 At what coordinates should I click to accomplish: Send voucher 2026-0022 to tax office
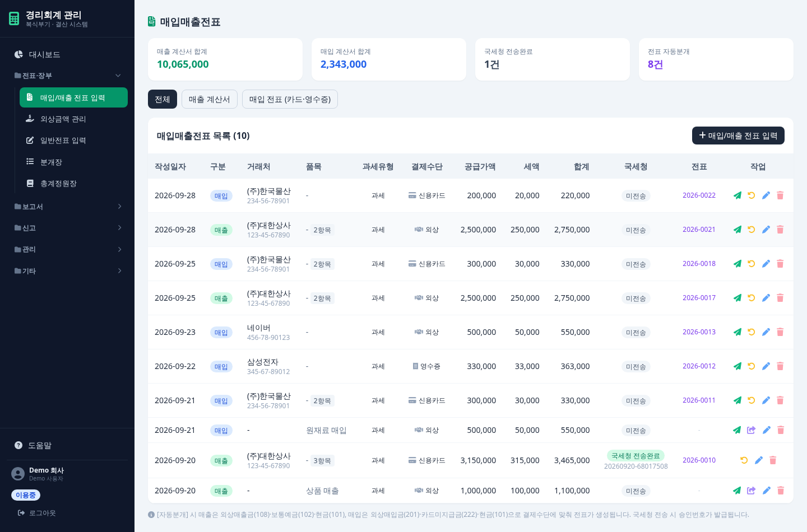[737, 195]
